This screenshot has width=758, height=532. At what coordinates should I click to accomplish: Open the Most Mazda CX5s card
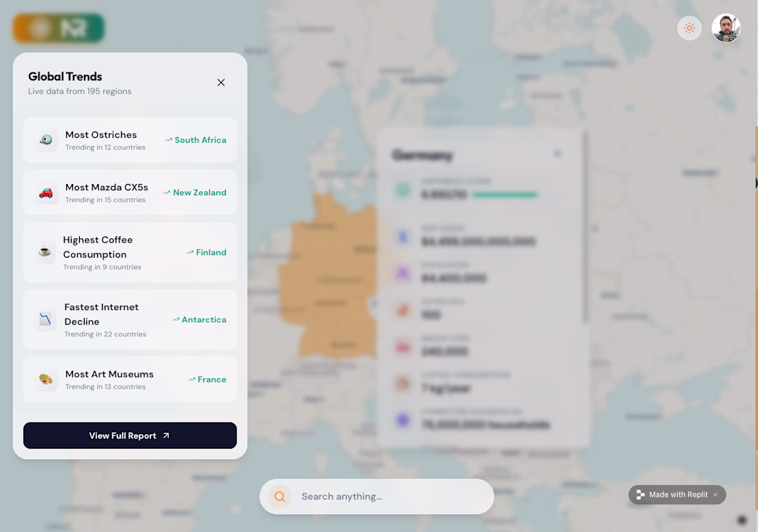[130, 192]
